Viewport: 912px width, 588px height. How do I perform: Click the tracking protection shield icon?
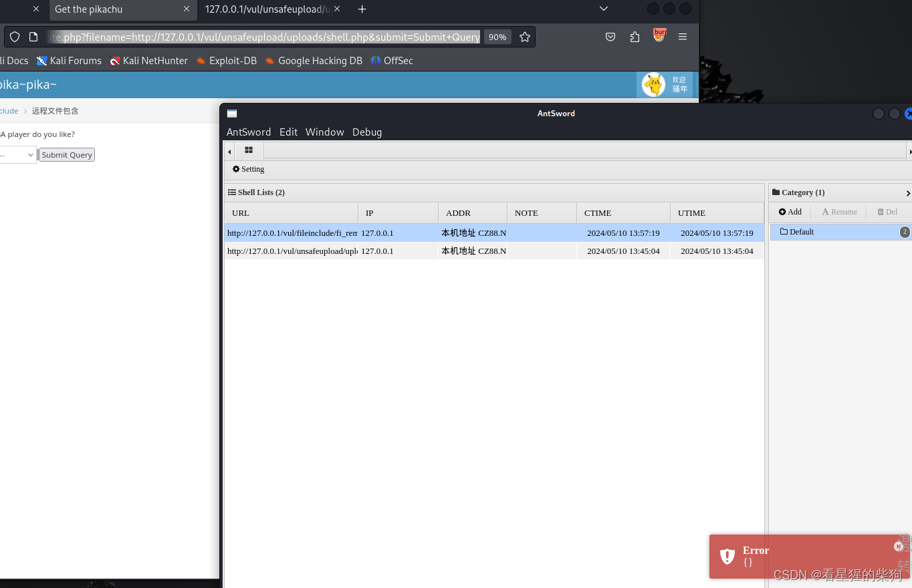pyautogui.click(x=15, y=37)
